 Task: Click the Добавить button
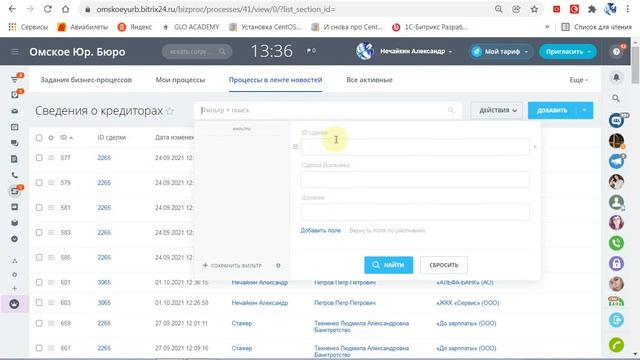tap(552, 110)
